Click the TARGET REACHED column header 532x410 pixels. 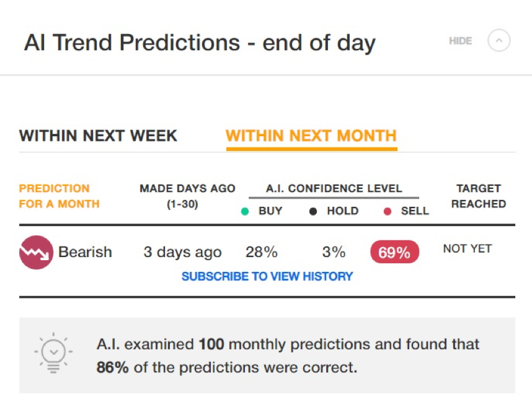479,196
